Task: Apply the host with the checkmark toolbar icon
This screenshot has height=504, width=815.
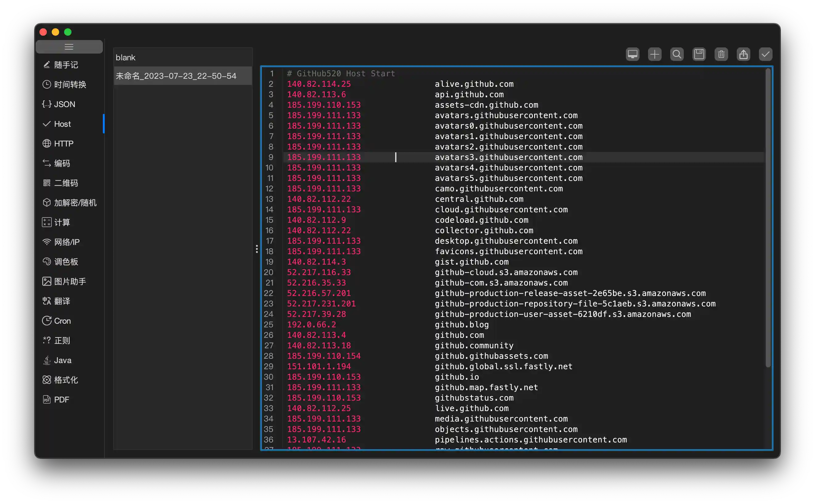Action: click(x=765, y=54)
